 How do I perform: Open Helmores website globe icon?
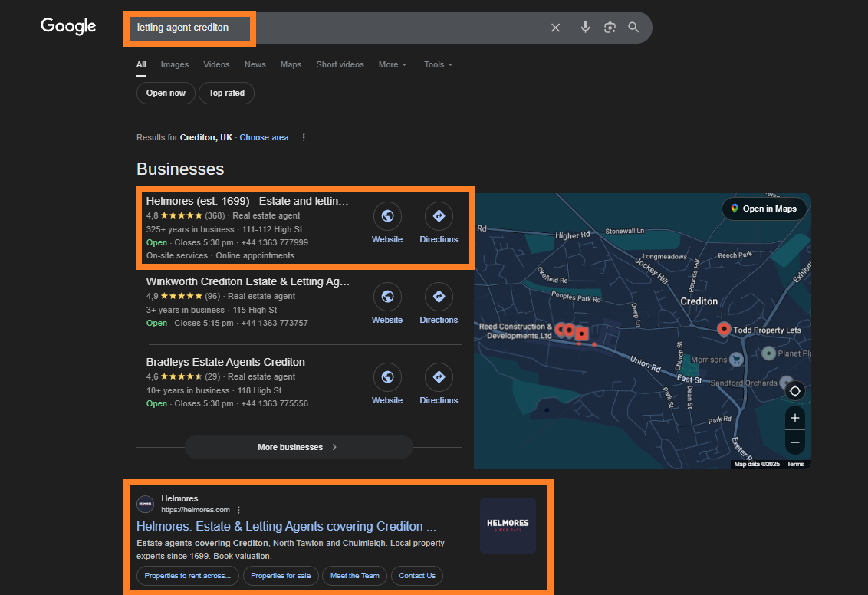(x=387, y=216)
